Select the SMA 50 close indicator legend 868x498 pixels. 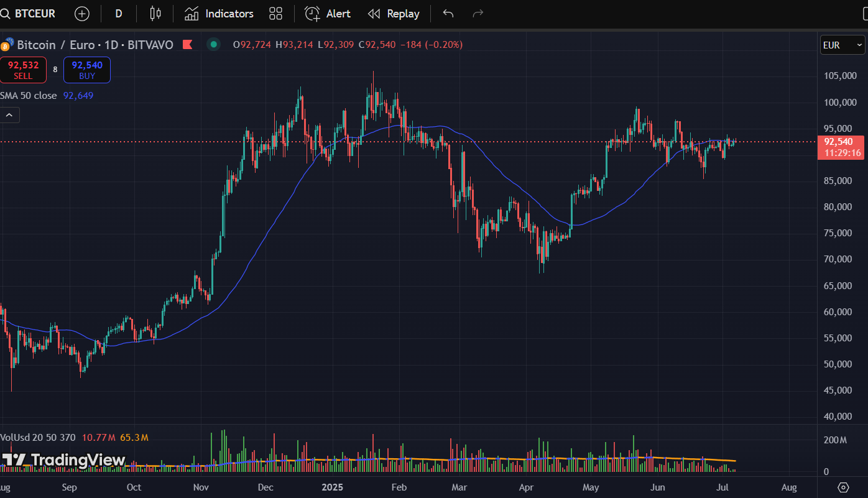tap(29, 96)
